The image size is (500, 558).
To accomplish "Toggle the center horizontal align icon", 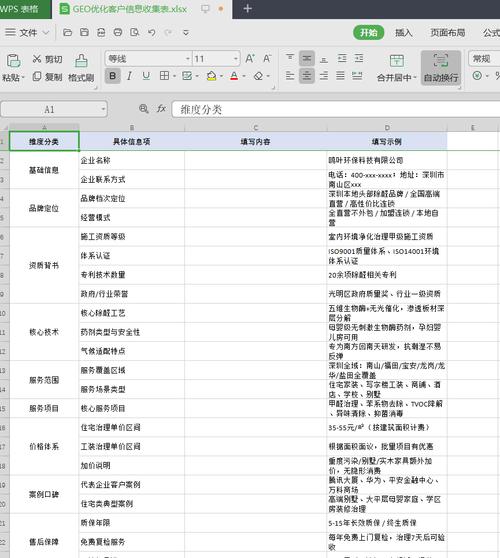I will (x=306, y=76).
